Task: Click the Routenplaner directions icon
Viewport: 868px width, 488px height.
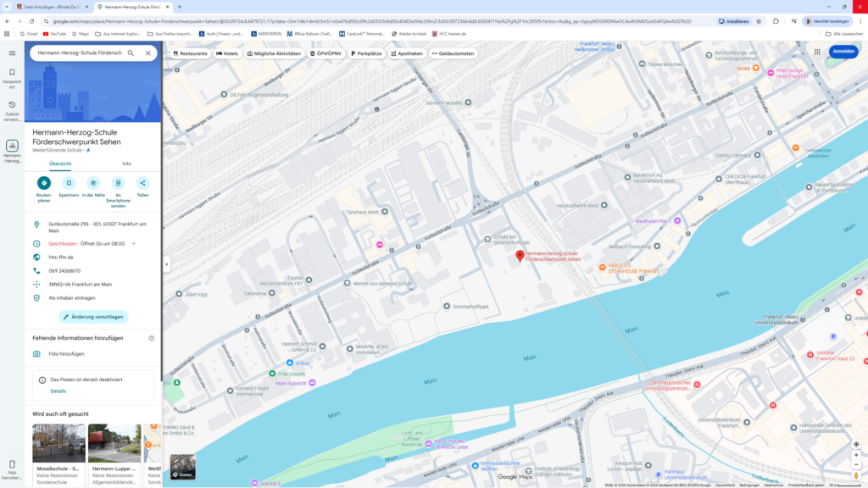Action: tap(44, 183)
